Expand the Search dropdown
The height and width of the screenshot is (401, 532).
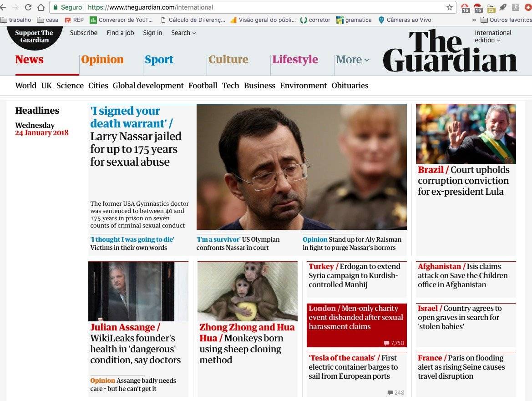(183, 33)
